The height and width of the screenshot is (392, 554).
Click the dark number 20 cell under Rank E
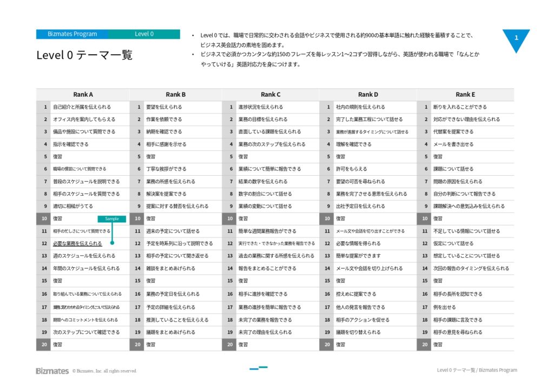[x=425, y=344]
